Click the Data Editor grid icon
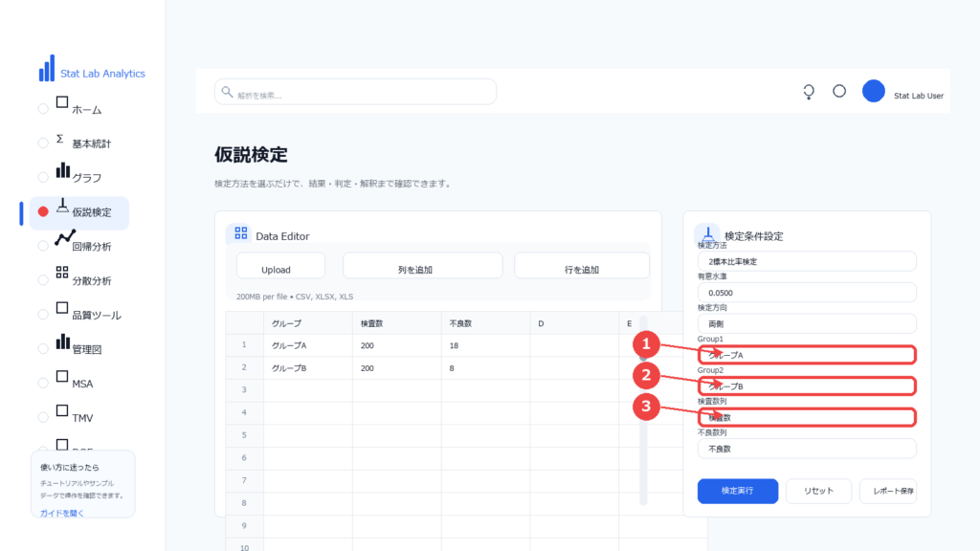 [240, 233]
